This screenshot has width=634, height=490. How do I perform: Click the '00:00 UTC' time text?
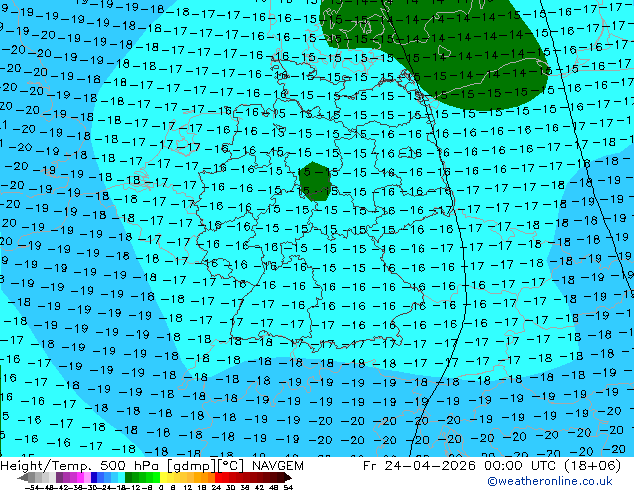pos(518,466)
